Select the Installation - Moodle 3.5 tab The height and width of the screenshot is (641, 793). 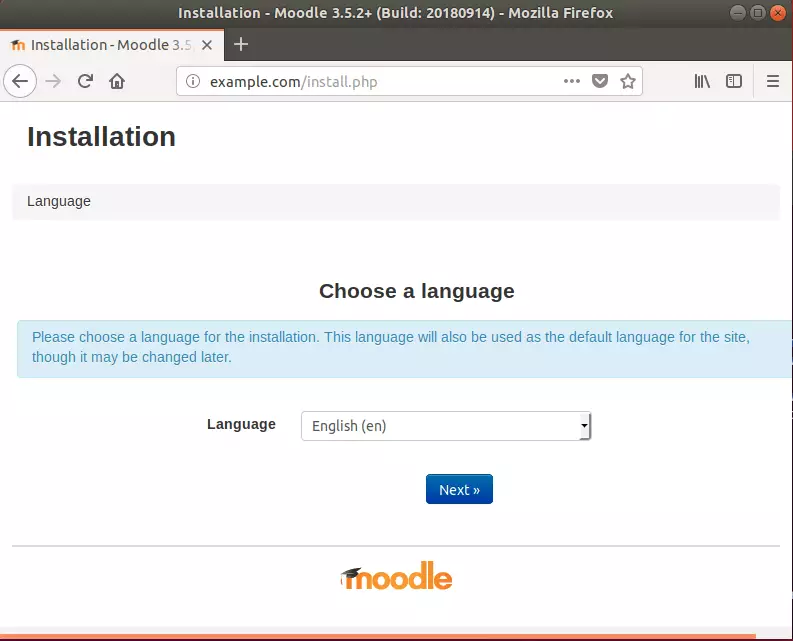click(x=112, y=45)
